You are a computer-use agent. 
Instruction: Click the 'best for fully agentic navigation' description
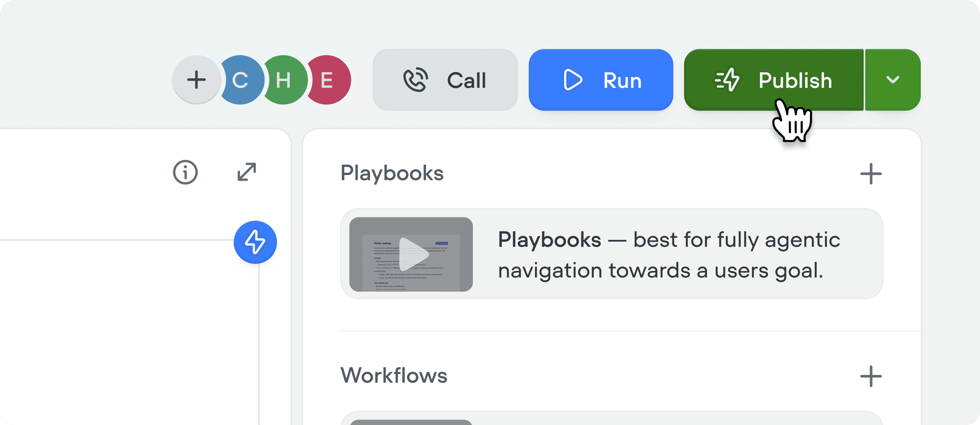pyautogui.click(x=669, y=255)
